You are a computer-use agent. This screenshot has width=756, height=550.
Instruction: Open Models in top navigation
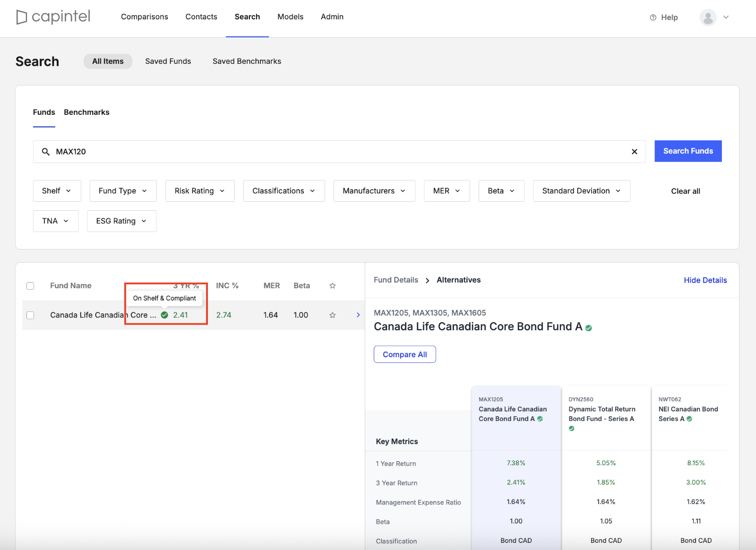point(291,17)
